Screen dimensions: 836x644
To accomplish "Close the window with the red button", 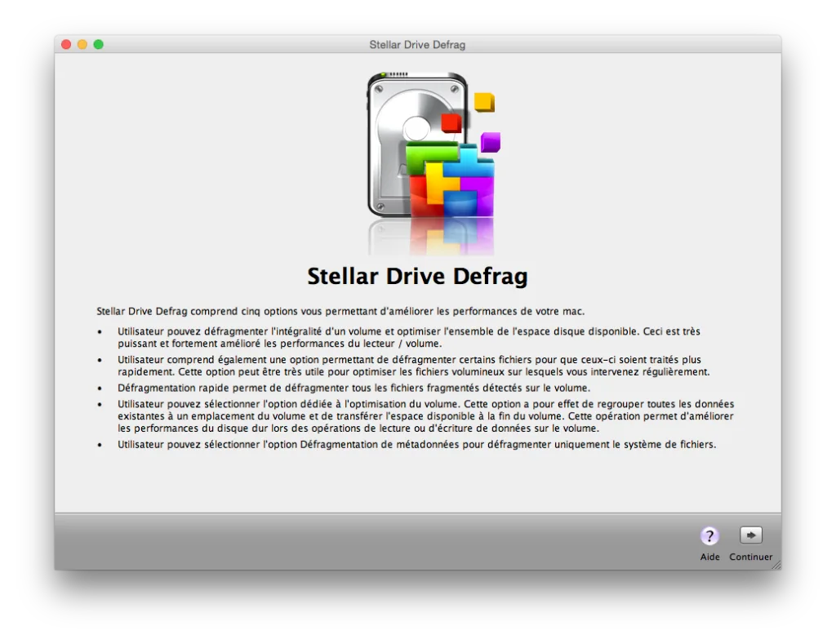I will tap(66, 44).
